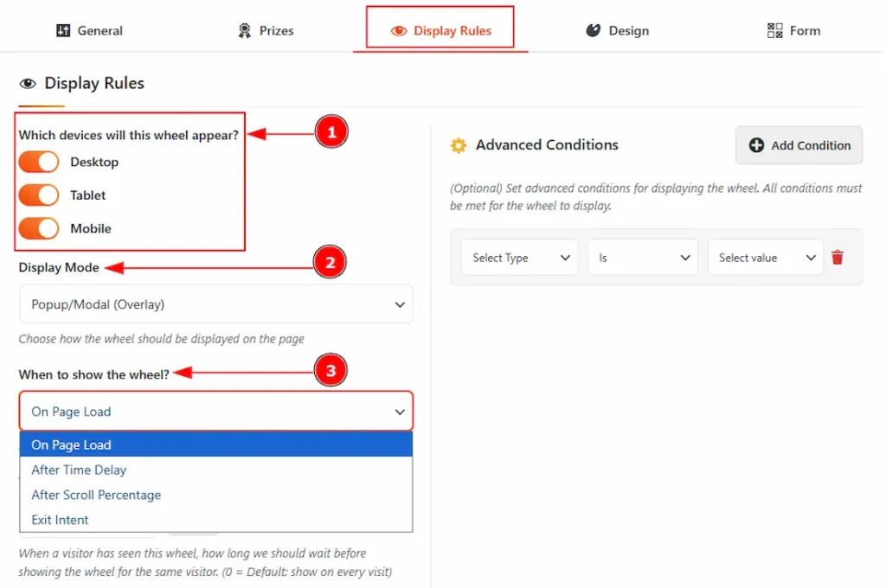The height and width of the screenshot is (588, 886).
Task: Toggle the Mobile switch off
Action: 38,228
